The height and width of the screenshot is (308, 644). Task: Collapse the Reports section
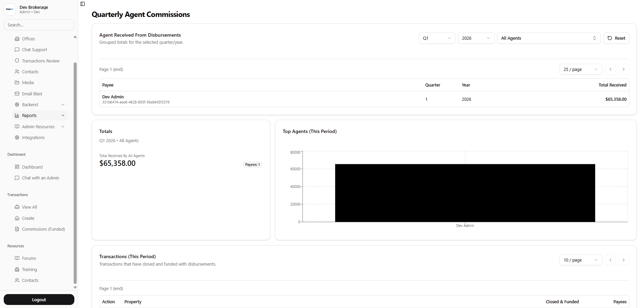tap(63, 115)
